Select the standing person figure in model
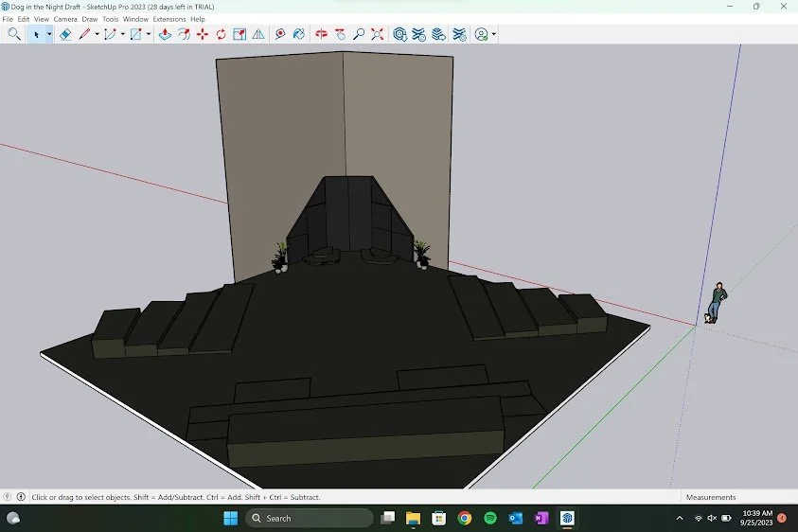This screenshot has height=532, width=798. [x=716, y=302]
